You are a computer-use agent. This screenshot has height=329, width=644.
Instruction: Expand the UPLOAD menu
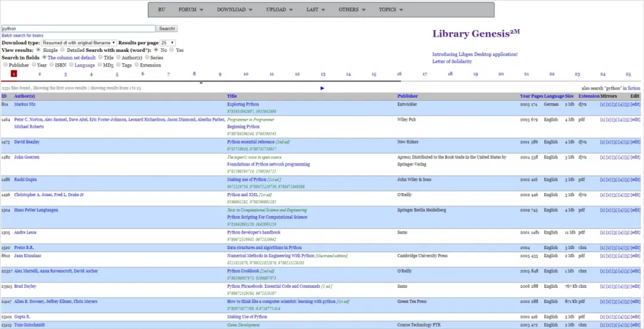point(279,10)
